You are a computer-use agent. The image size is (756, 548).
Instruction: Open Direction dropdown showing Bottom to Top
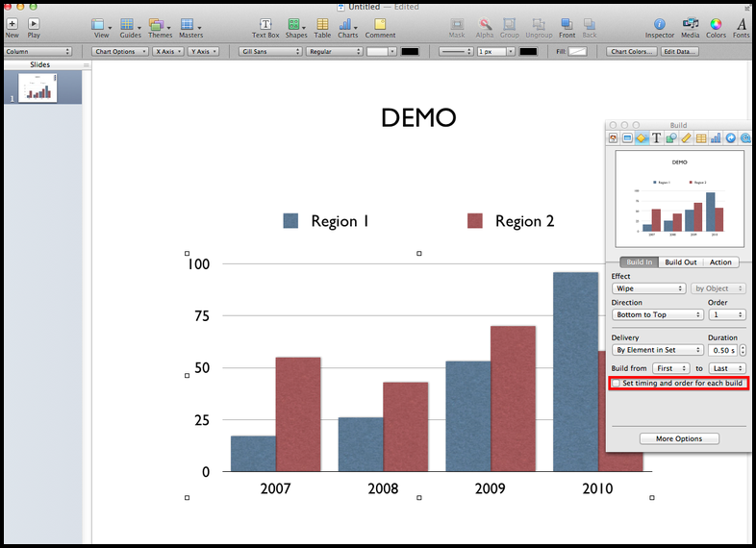tap(657, 314)
